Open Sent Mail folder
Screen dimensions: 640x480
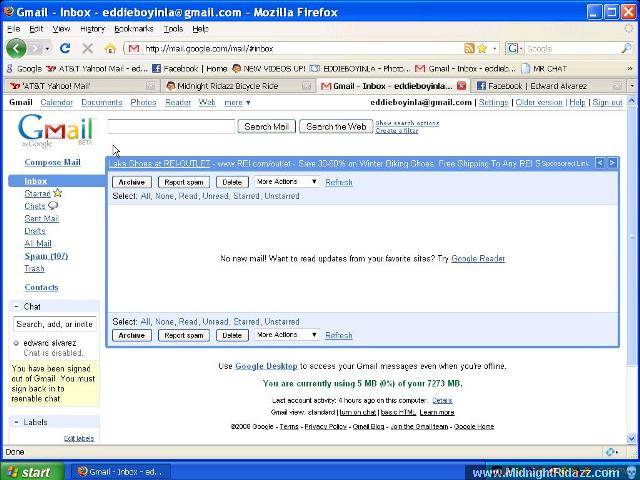tap(42, 218)
